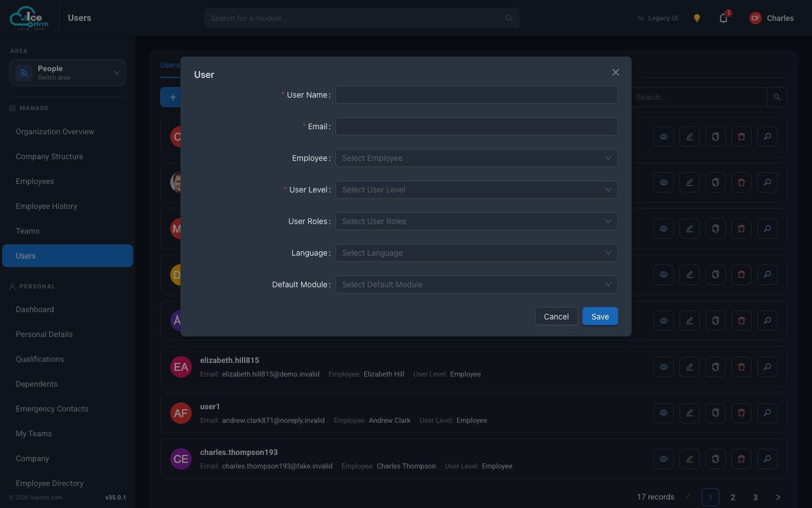
Task: View the elizabeth.hill815 user via eye icon
Action: [664, 367]
